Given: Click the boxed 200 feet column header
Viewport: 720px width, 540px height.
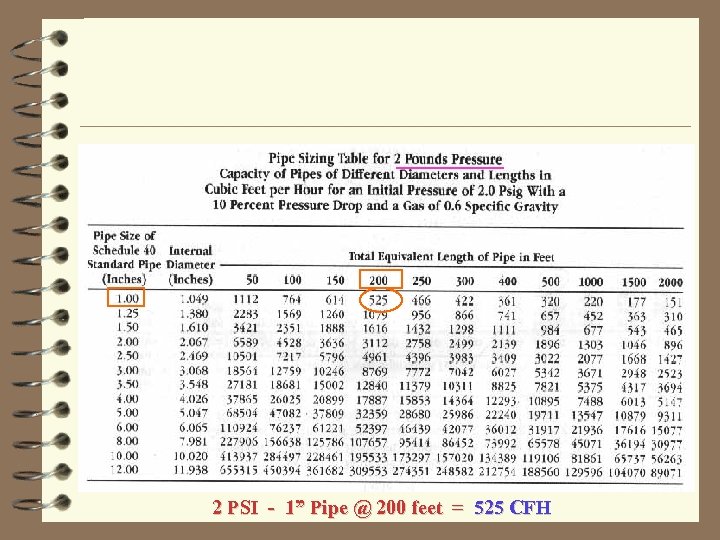Looking at the screenshot, I should tap(381, 279).
